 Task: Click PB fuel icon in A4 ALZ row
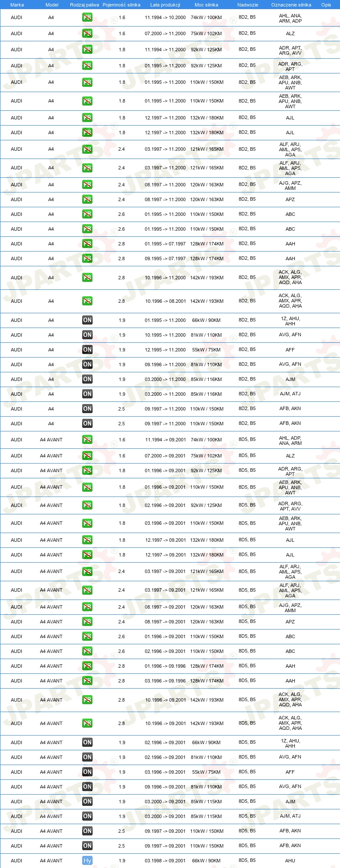[87, 33]
